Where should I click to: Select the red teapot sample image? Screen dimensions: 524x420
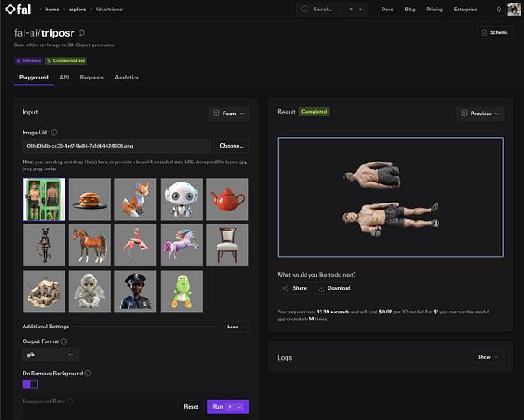pos(227,199)
